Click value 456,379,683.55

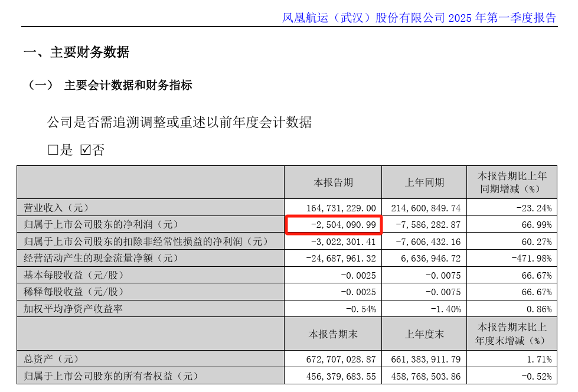[341, 377]
